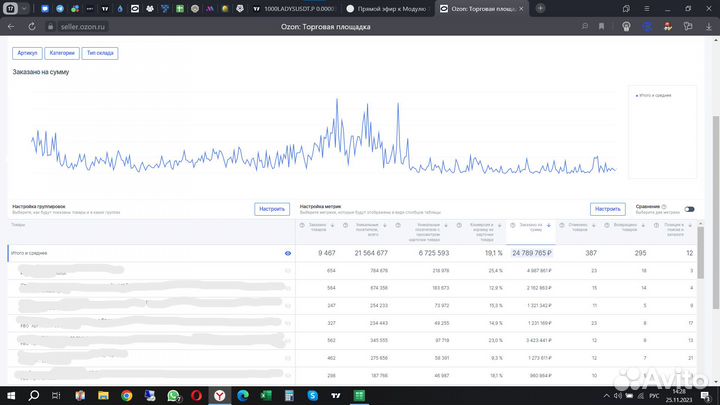The height and width of the screenshot is (405, 720).
Task: Enable the Сравнение comparison switch
Action: coord(689,209)
